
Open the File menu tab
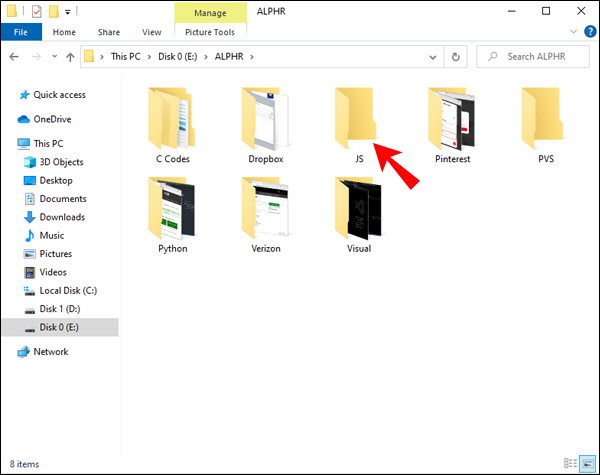click(21, 32)
